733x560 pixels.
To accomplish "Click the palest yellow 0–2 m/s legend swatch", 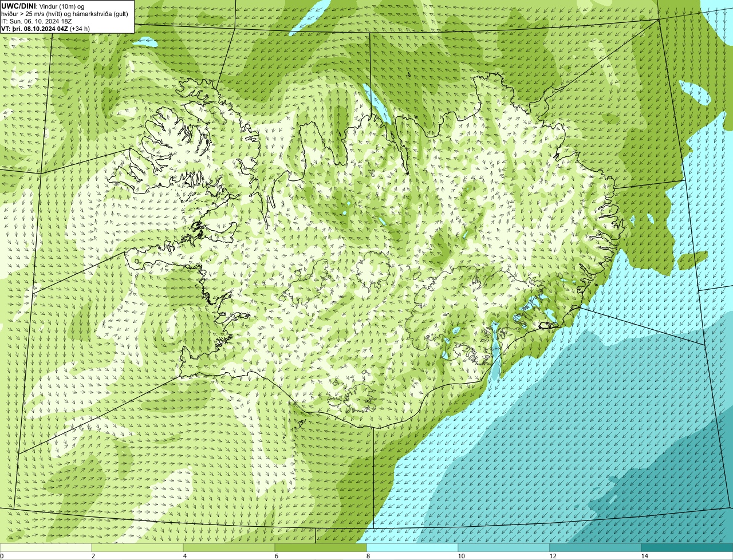I will point(46,547).
